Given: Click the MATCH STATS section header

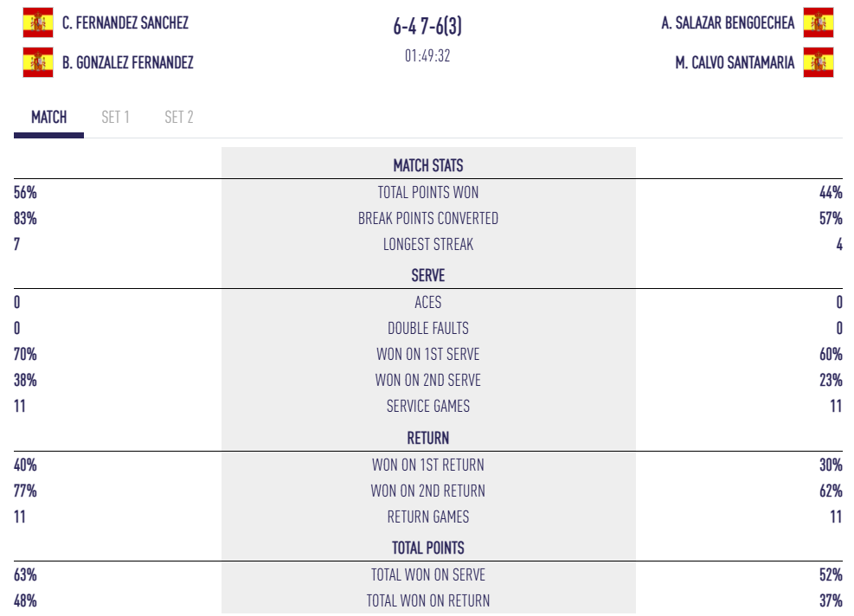Looking at the screenshot, I should [x=427, y=165].
